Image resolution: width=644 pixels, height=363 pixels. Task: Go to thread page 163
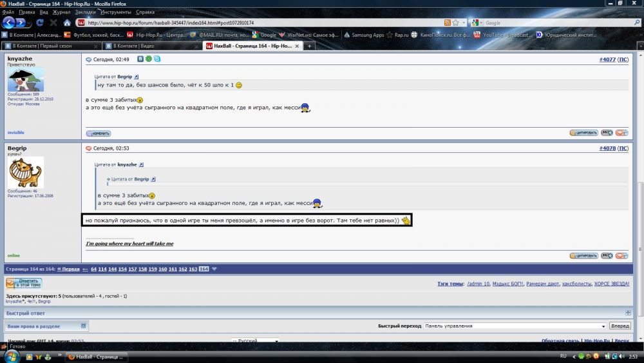click(193, 270)
